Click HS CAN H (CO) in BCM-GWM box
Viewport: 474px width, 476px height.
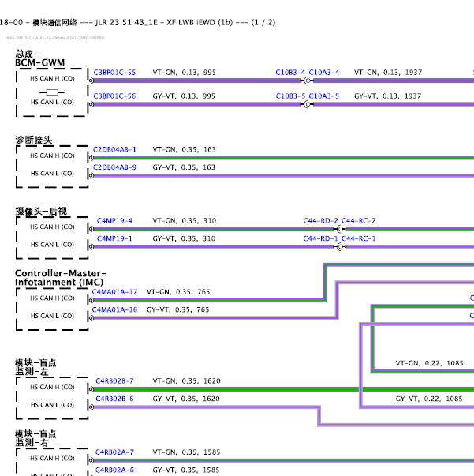52,79
